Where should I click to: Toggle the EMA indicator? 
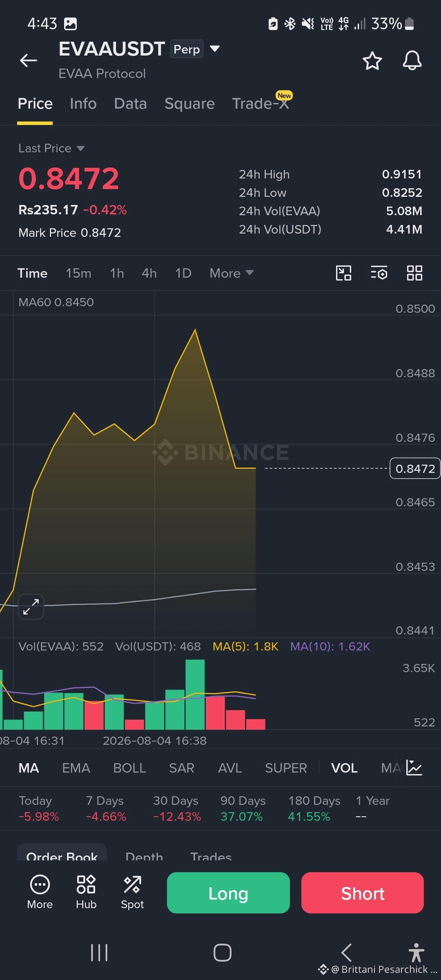[76, 768]
